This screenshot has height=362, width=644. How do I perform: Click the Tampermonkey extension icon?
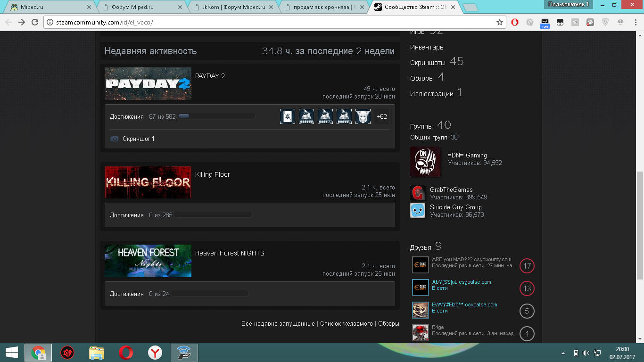tap(560, 22)
